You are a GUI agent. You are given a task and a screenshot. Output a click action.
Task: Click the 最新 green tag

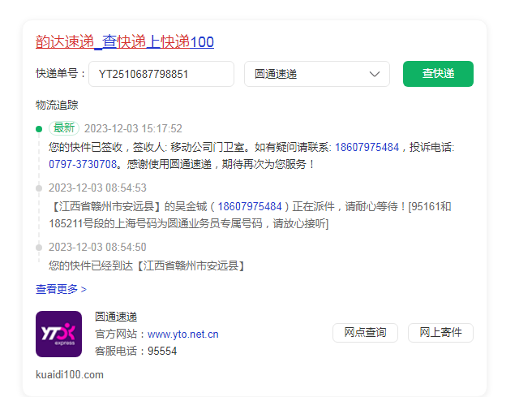(64, 128)
